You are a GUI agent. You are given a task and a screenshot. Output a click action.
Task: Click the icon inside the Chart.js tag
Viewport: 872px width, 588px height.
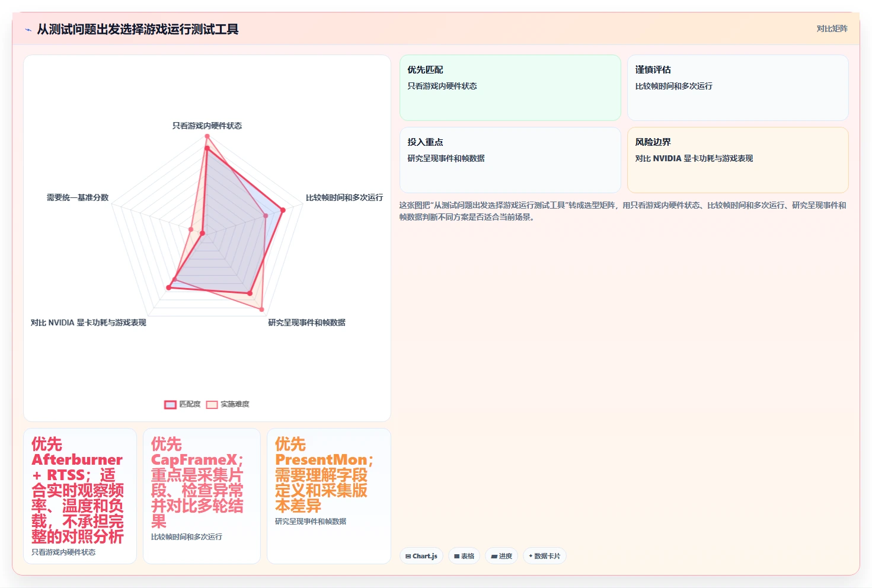pos(408,556)
